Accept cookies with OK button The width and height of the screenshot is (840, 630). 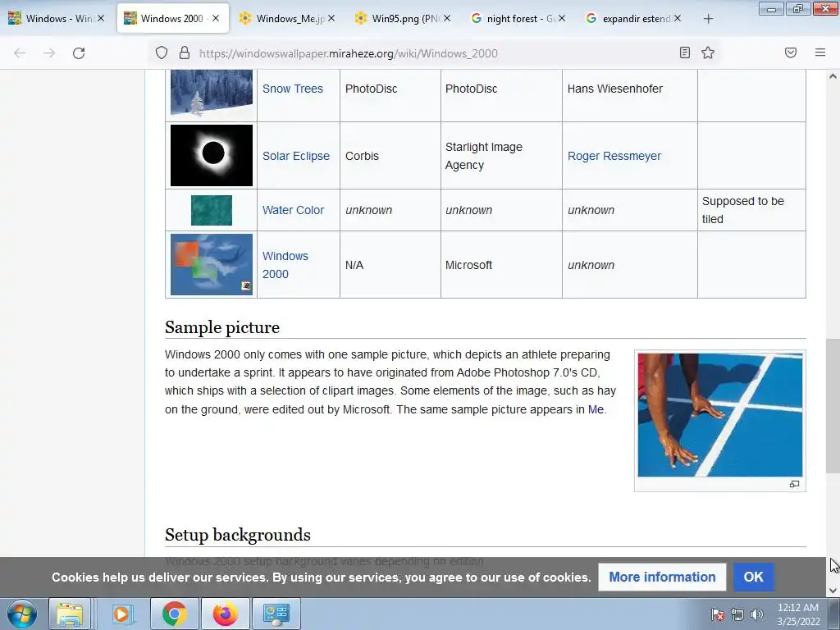[753, 577]
